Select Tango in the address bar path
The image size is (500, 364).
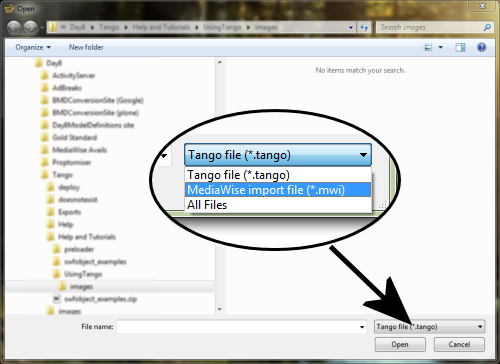coord(109,27)
